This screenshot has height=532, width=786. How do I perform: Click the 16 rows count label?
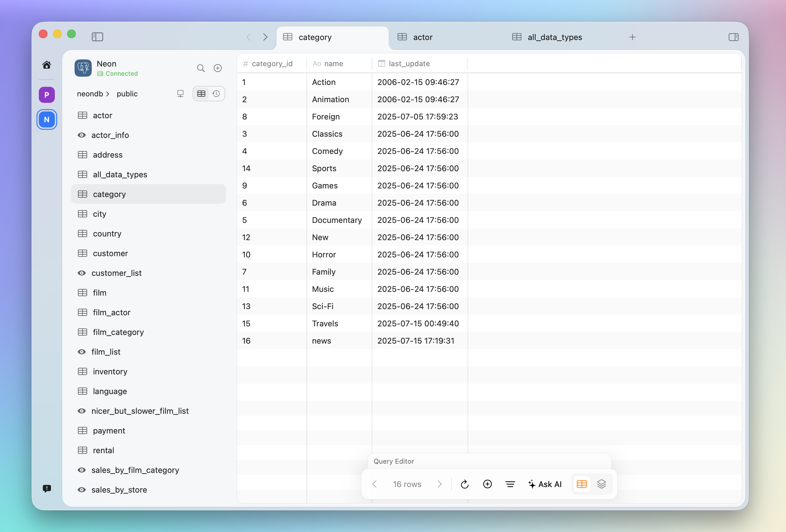[407, 484]
